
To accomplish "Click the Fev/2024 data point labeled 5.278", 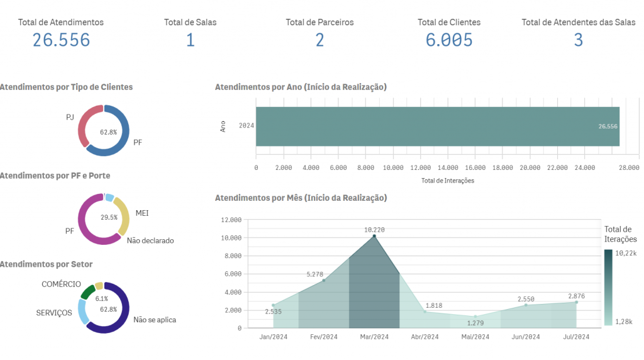I will (324, 280).
